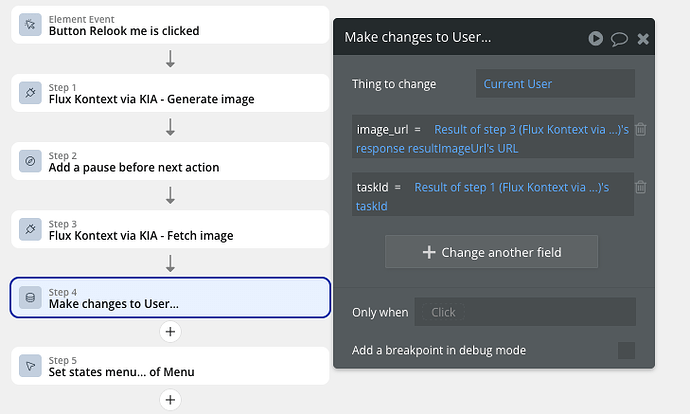Click the cursor icon on Step 5
Screen dimensions: 690x414
pyautogui.click(x=30, y=366)
